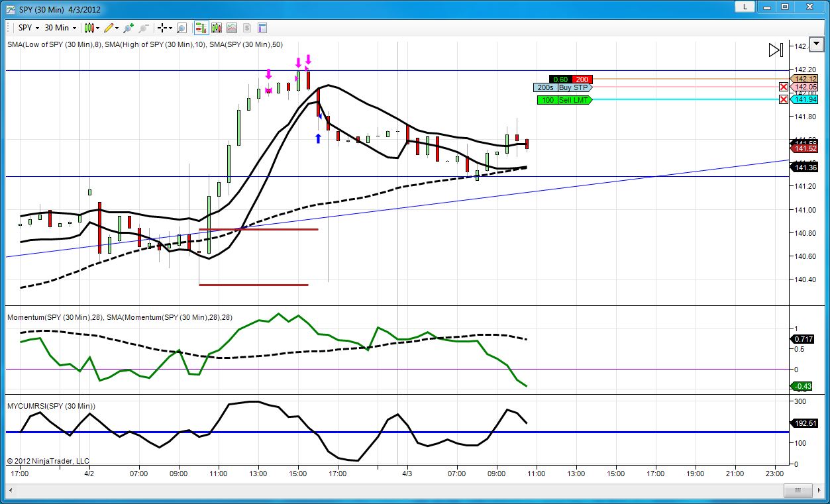Toggle the Chart Trader icon

pyautogui.click(x=201, y=28)
